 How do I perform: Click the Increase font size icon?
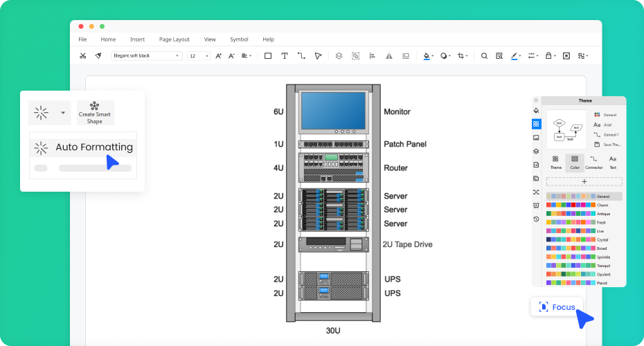(x=218, y=56)
